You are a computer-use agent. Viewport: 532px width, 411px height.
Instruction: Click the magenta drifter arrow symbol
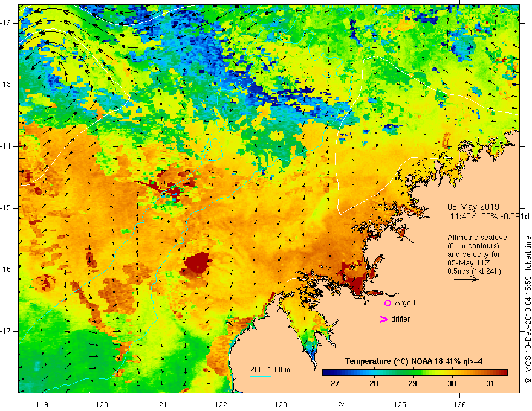[x=383, y=319]
